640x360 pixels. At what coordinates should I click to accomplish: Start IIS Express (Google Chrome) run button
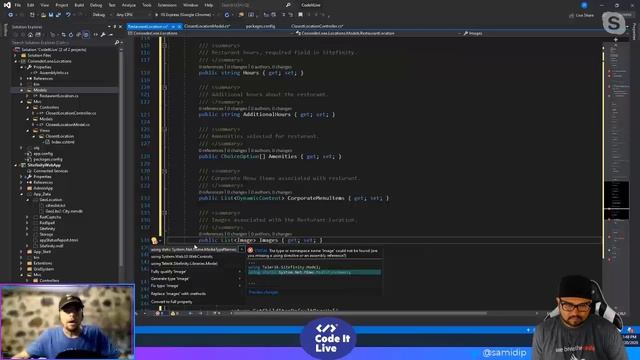pos(185,15)
